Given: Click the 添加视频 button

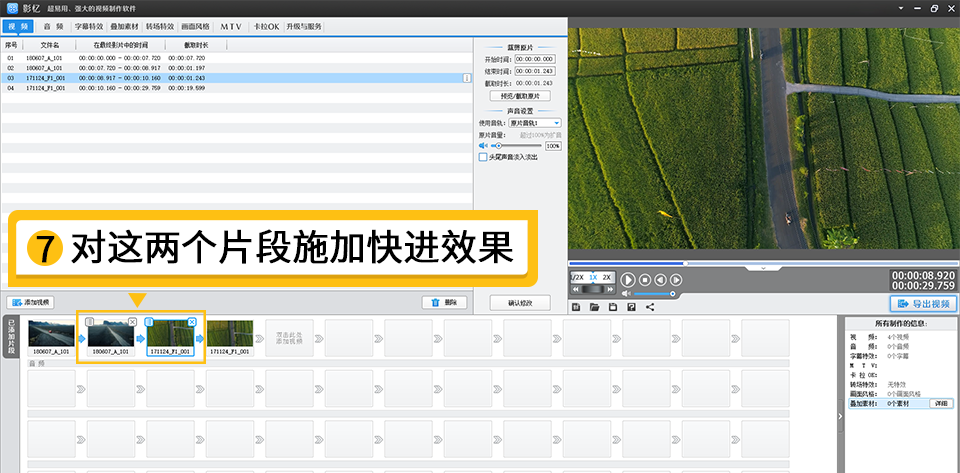Looking at the screenshot, I should click(x=31, y=302).
